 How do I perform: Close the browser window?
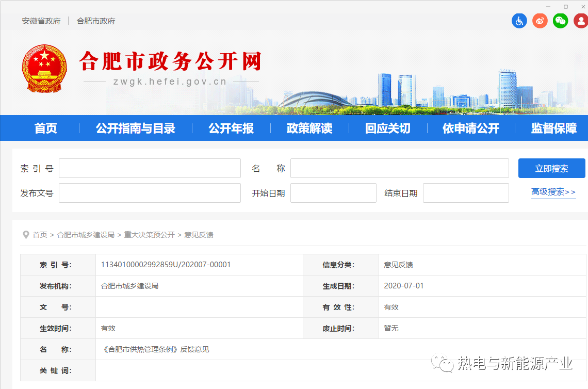pos(583,7)
